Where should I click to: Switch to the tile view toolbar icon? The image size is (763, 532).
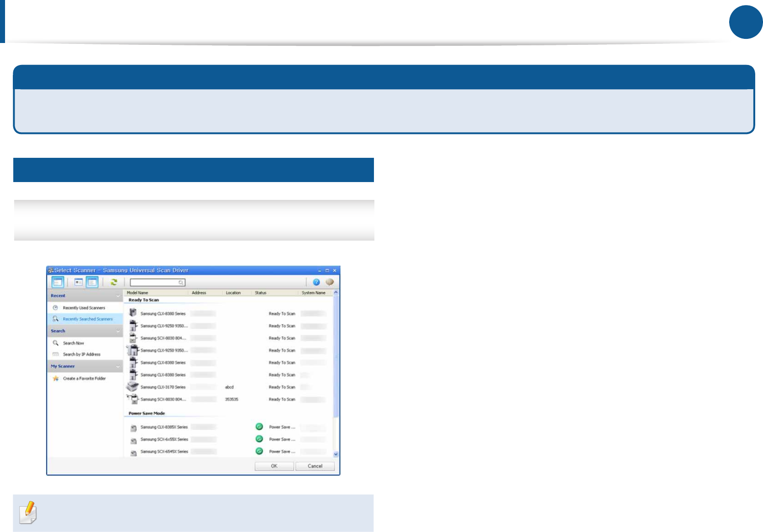pyautogui.click(x=79, y=282)
